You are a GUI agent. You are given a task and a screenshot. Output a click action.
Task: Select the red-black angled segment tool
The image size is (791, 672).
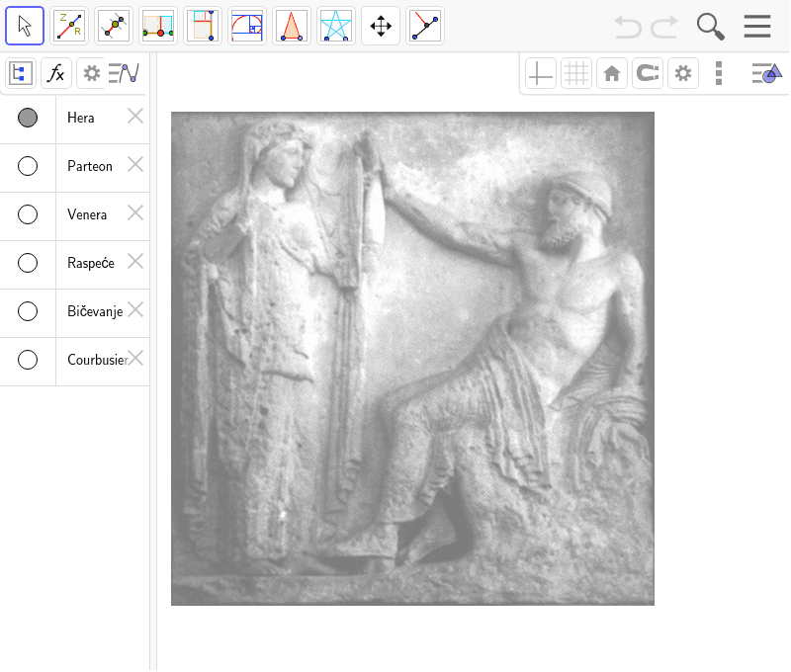click(x=425, y=26)
